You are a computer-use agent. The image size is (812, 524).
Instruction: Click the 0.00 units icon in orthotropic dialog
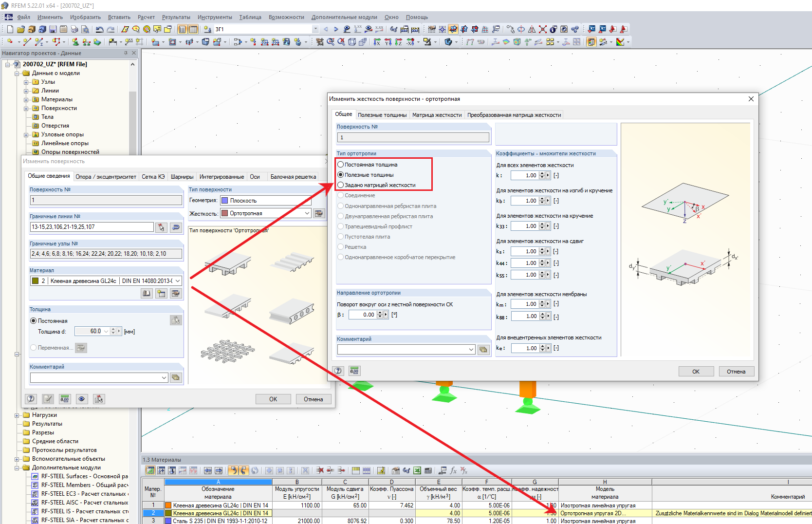(x=354, y=371)
